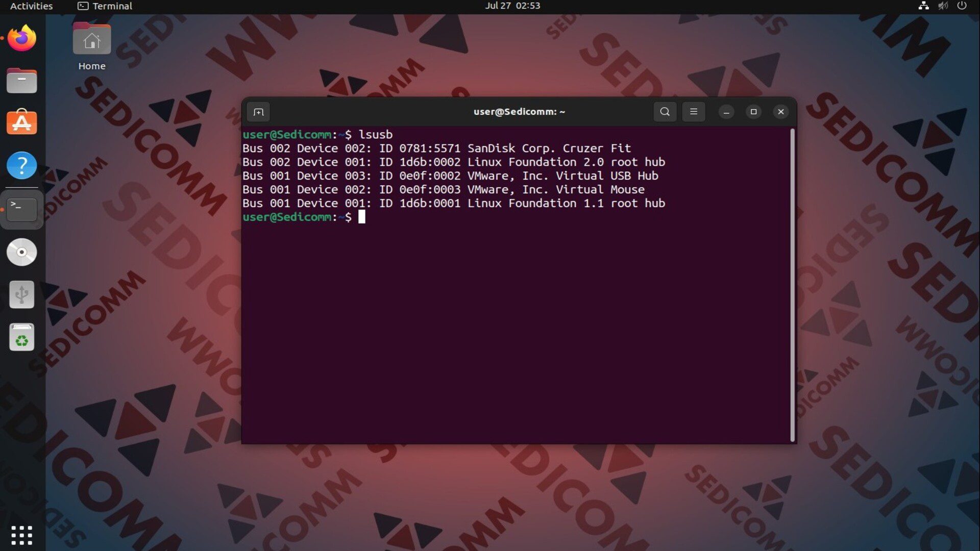Click the VMware Virtual Mouse line
Image resolution: width=980 pixels, height=551 pixels.
tap(444, 189)
